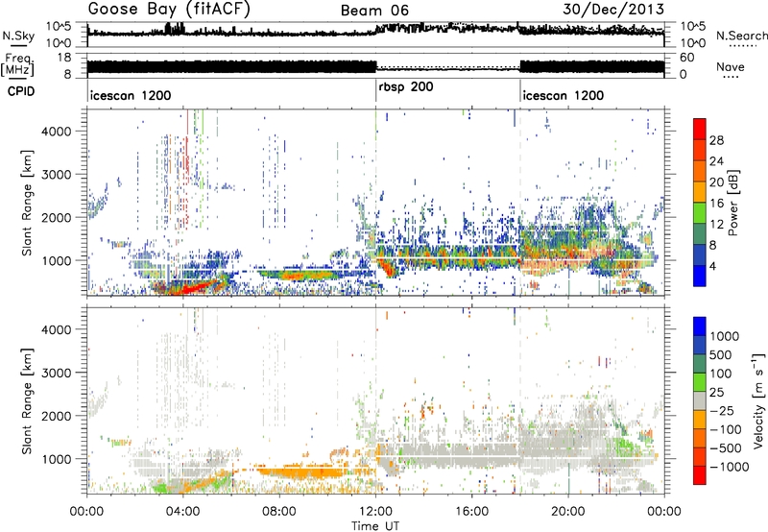This screenshot has width=768, height=532.
Task: Click the "Nave" legend label
Action: (731, 67)
